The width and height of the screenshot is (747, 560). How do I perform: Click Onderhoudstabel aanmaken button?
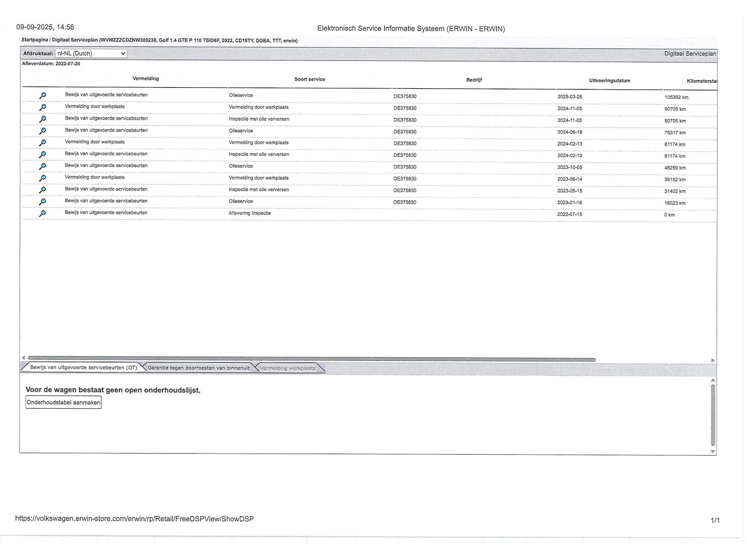pyautogui.click(x=63, y=402)
